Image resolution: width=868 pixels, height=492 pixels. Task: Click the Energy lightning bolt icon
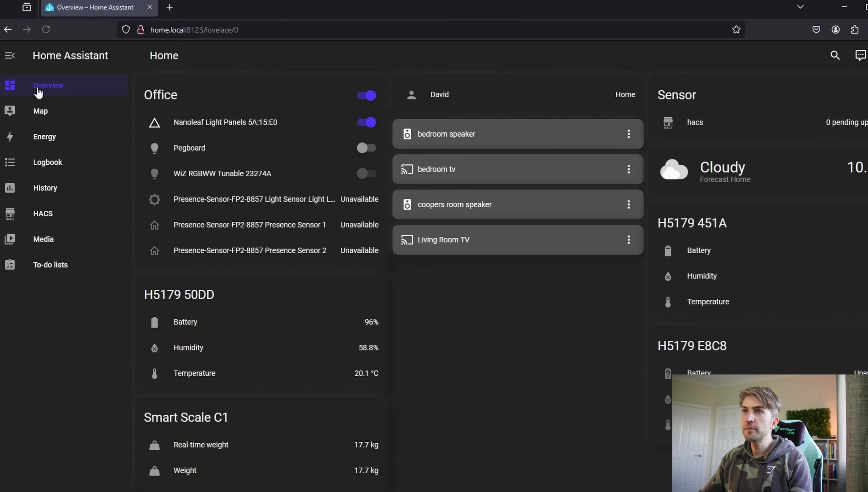[x=10, y=137]
